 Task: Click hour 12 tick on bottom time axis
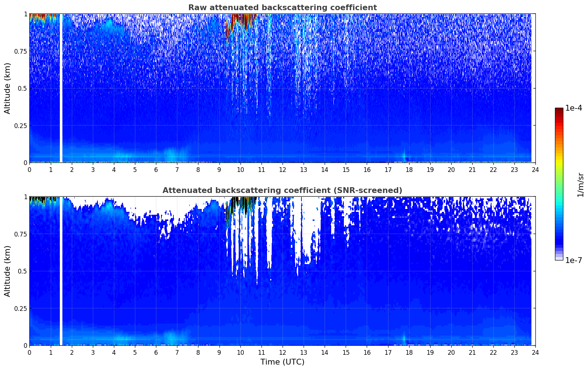pos(282,352)
